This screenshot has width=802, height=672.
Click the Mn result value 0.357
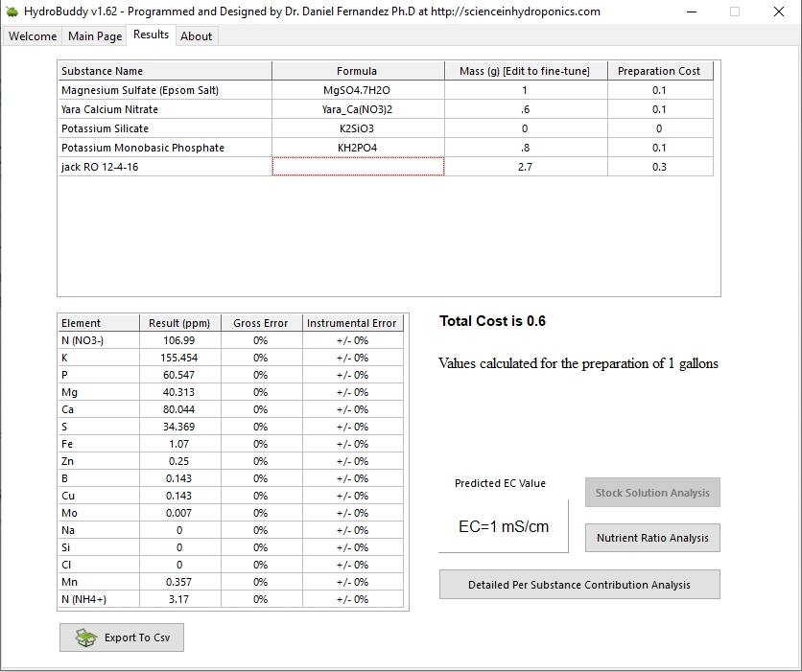pos(180,582)
